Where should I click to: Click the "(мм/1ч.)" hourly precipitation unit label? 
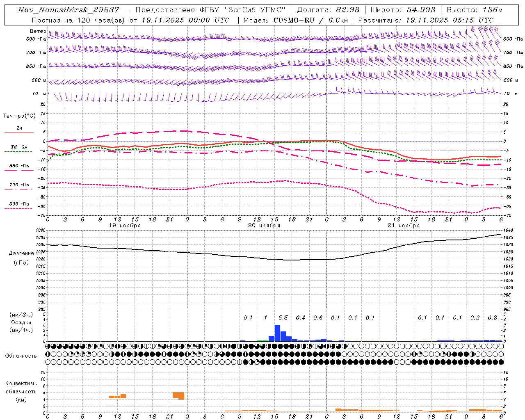tap(21, 330)
